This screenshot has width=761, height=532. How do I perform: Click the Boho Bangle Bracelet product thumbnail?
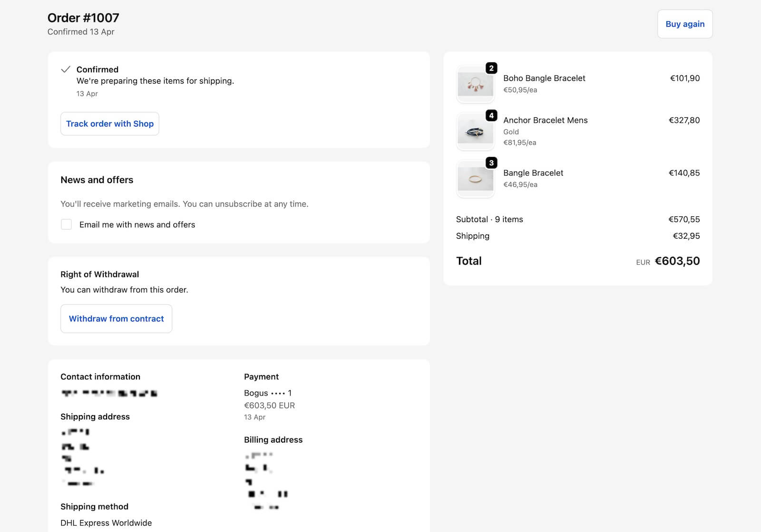475,84
